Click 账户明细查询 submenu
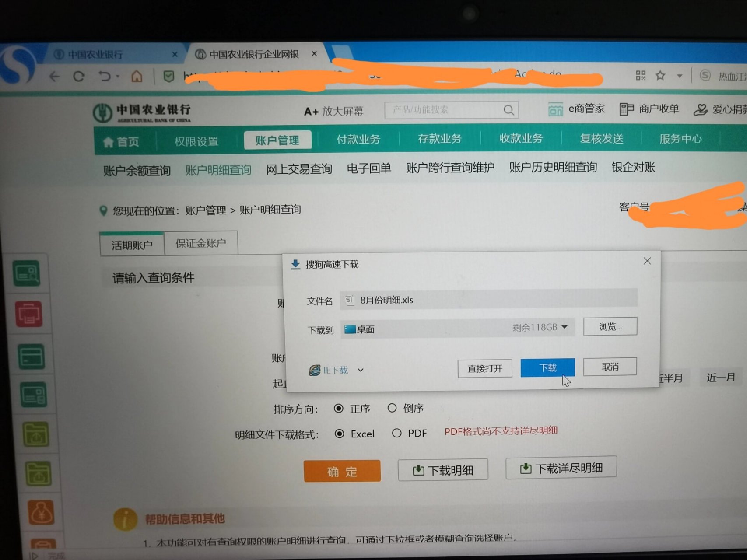Screen dimensions: 747x560 click(218, 170)
